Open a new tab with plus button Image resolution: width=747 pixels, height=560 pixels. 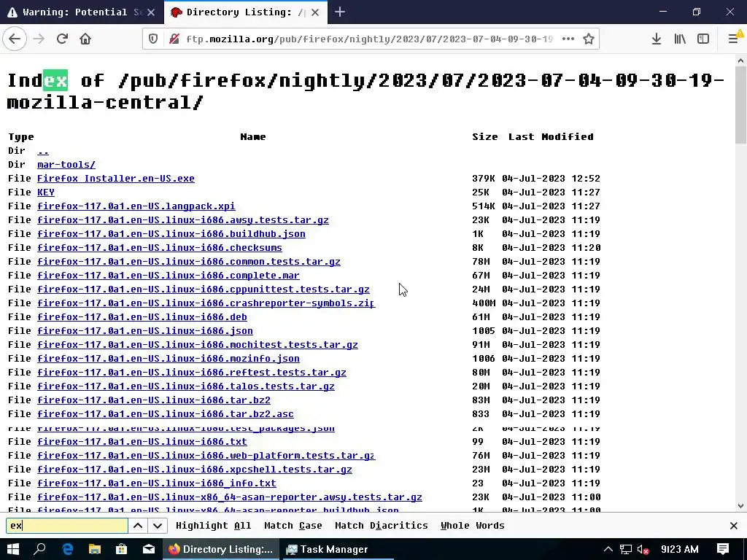point(340,12)
